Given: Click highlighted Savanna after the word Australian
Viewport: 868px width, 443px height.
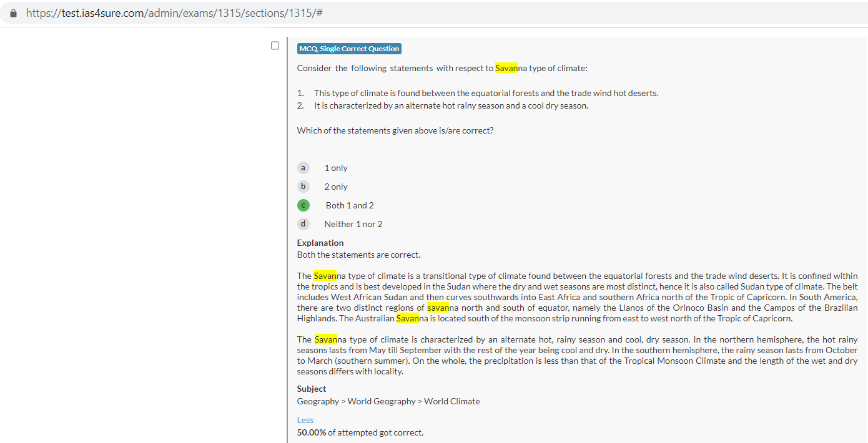Looking at the screenshot, I should pyautogui.click(x=408, y=318).
